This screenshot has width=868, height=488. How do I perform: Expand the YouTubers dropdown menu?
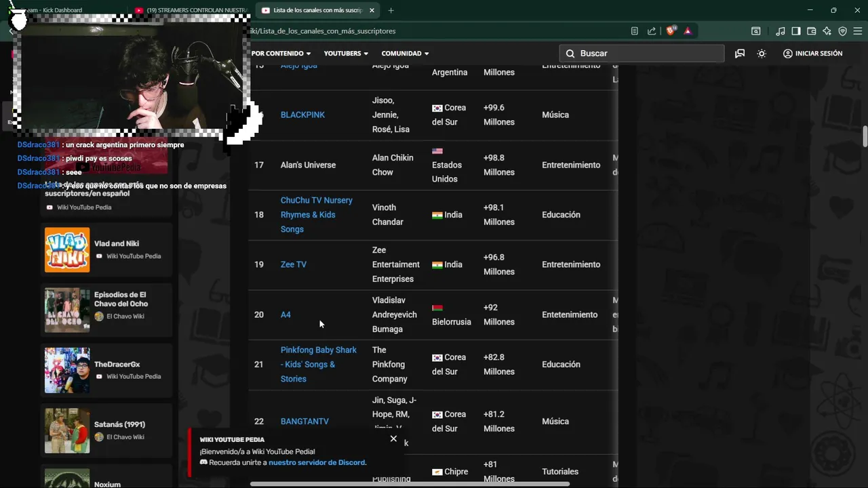point(346,54)
